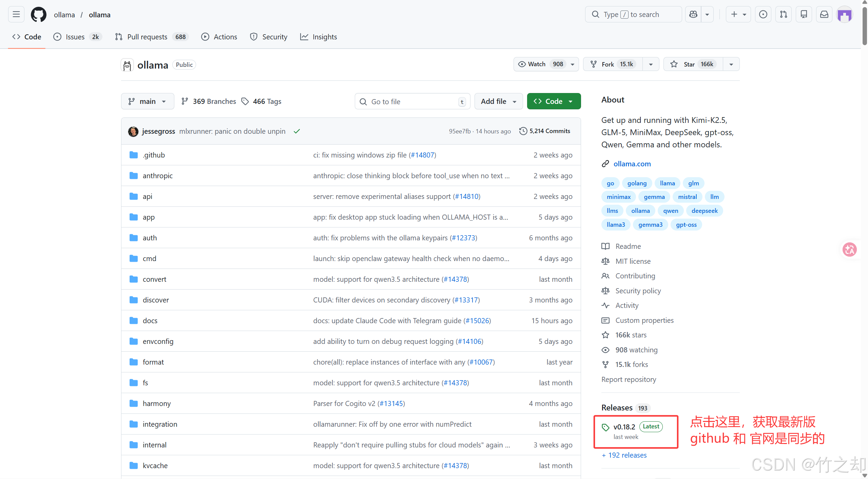Image resolution: width=868 pixels, height=479 pixels.
Task: Switch to the Issues tab
Action: [x=75, y=37]
